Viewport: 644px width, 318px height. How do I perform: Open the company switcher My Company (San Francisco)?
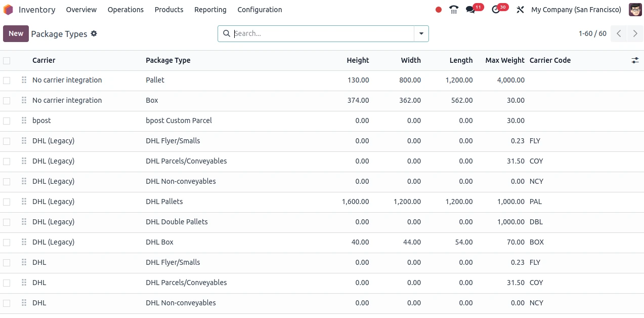coord(576,10)
